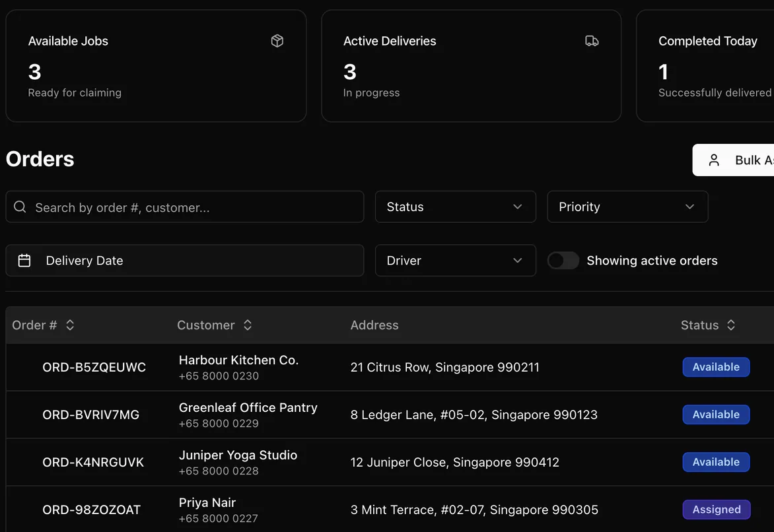The height and width of the screenshot is (532, 774).
Task: Sort table by Status column arrows
Action: pyautogui.click(x=731, y=325)
